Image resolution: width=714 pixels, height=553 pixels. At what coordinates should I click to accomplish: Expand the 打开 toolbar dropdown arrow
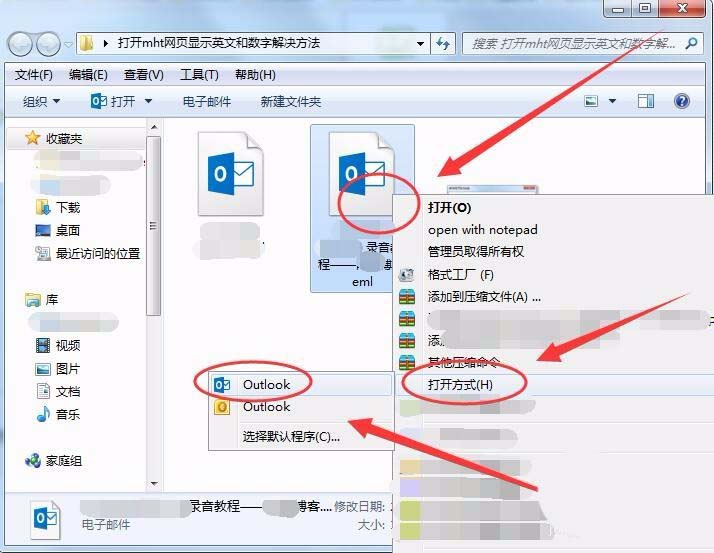(x=148, y=101)
